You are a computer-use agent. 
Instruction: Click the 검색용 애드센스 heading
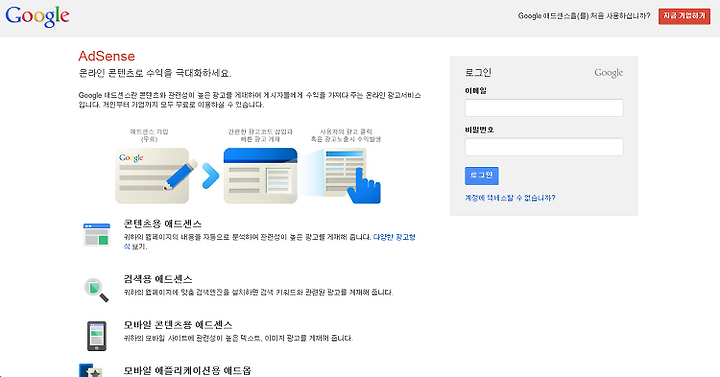[158, 279]
